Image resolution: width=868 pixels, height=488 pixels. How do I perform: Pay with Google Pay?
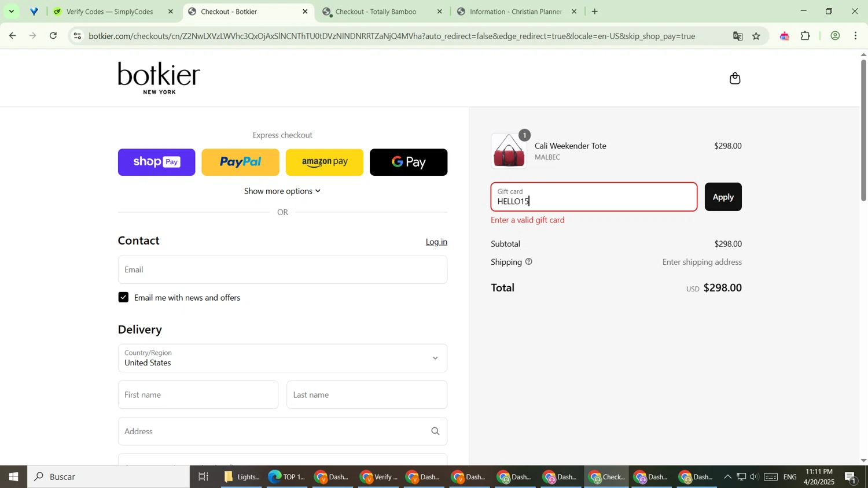point(409,162)
